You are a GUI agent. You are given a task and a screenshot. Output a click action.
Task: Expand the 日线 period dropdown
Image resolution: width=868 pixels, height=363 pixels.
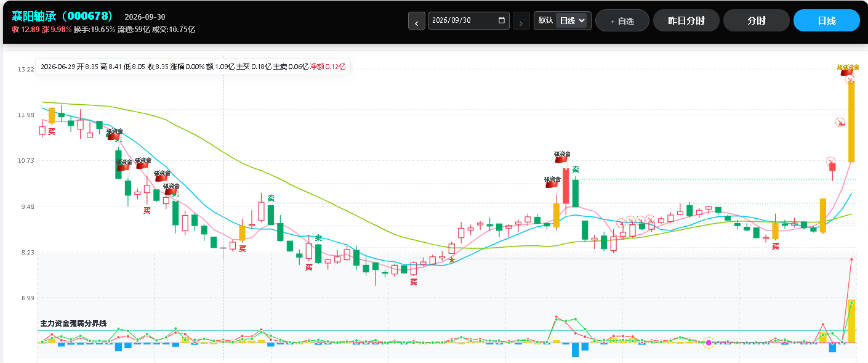pos(573,20)
